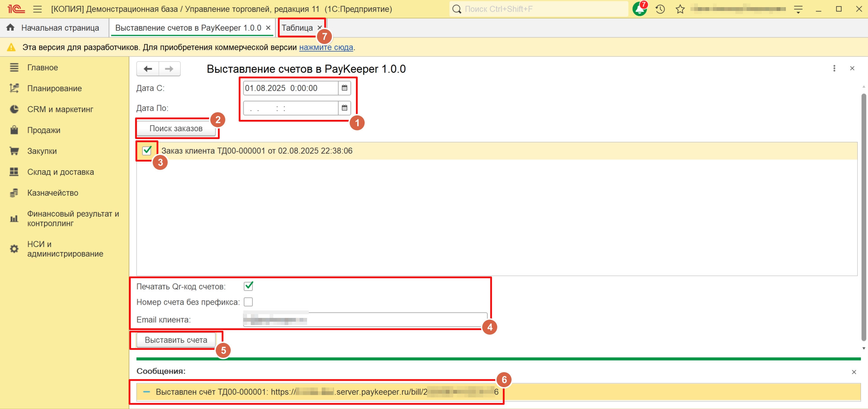The height and width of the screenshot is (409, 868).
Task: Open the form's three-dot more menu
Action: click(834, 69)
